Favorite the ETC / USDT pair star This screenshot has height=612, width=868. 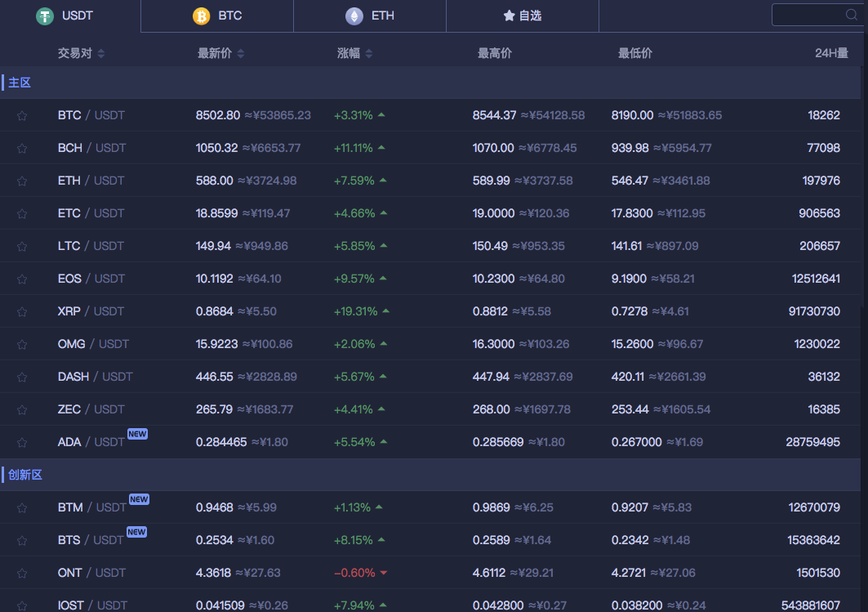tap(22, 214)
